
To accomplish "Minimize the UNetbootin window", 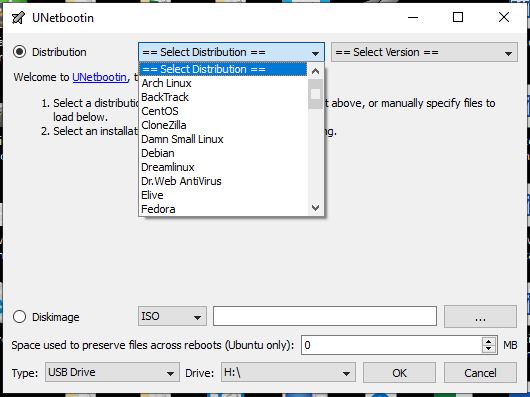I will coord(413,17).
